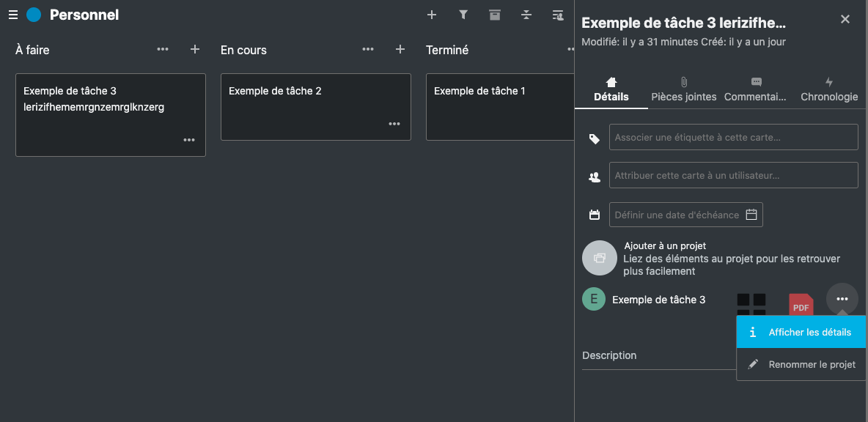Toggle compact mode in the toolbar
Viewport: 868px width, 422px height.
[x=526, y=15]
